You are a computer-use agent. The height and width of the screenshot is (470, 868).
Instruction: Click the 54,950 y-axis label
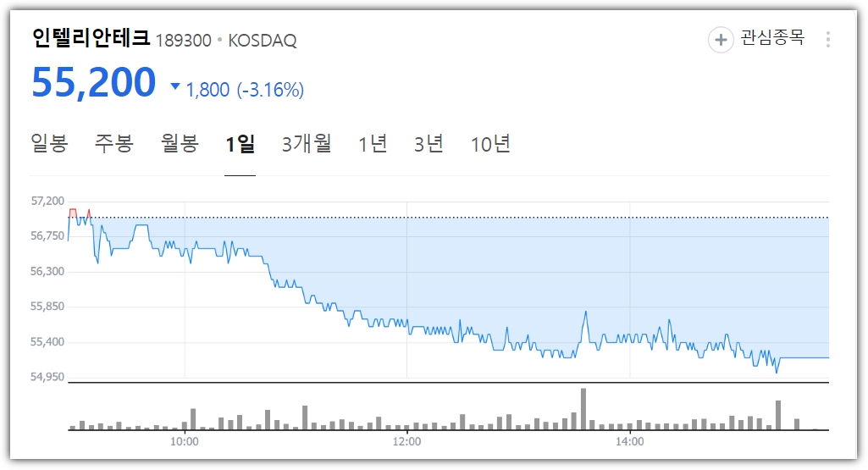47,377
